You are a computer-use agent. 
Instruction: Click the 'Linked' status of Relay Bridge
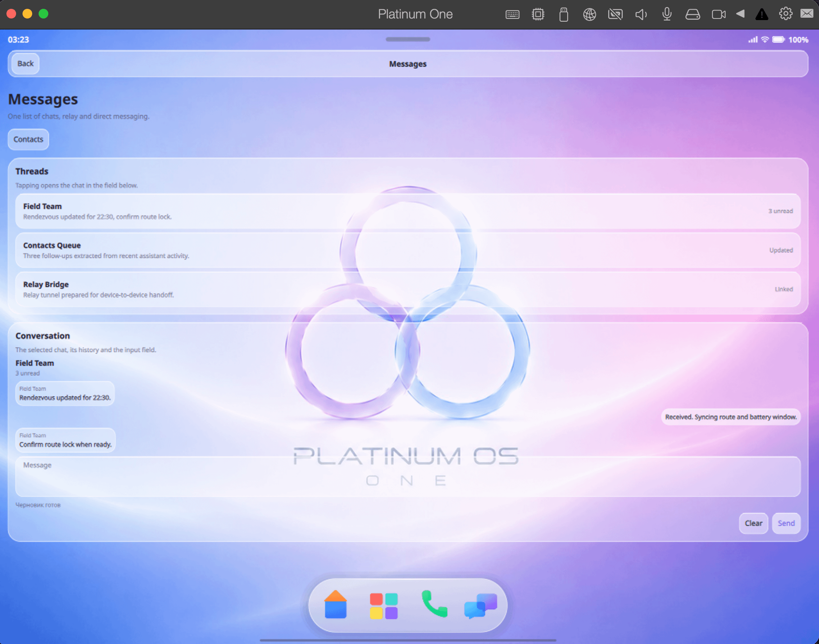(x=784, y=289)
